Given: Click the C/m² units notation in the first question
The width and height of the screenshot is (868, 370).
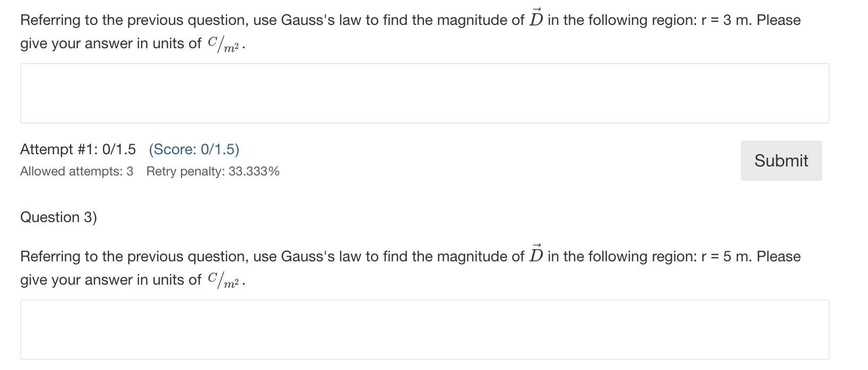Looking at the screenshot, I should point(224,44).
